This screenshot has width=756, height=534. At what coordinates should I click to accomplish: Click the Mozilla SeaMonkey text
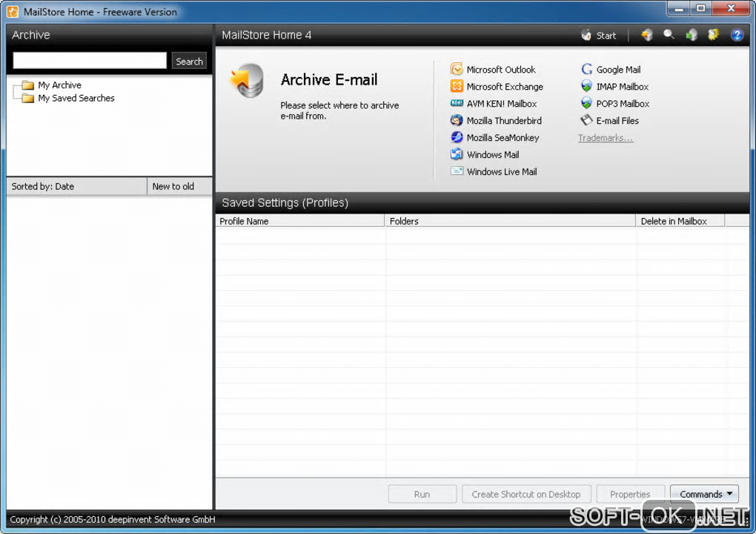[503, 138]
